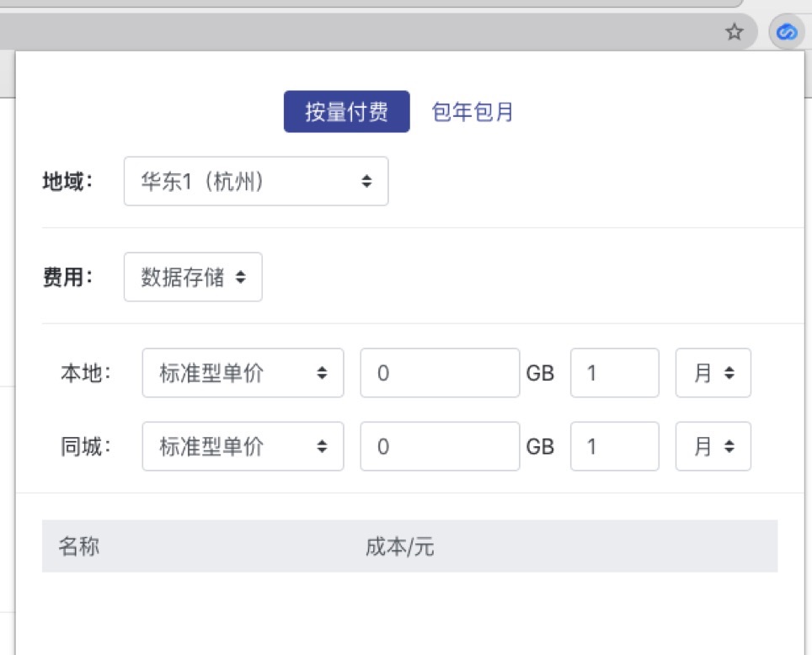The width and height of the screenshot is (812, 655).
Task: Click the 费用 label
Action: click(68, 277)
